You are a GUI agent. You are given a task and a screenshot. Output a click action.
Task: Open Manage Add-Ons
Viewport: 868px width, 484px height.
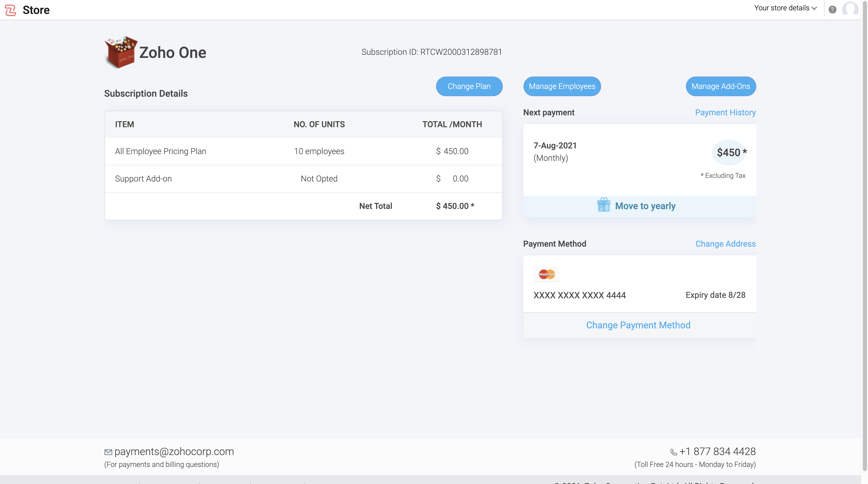(720, 86)
